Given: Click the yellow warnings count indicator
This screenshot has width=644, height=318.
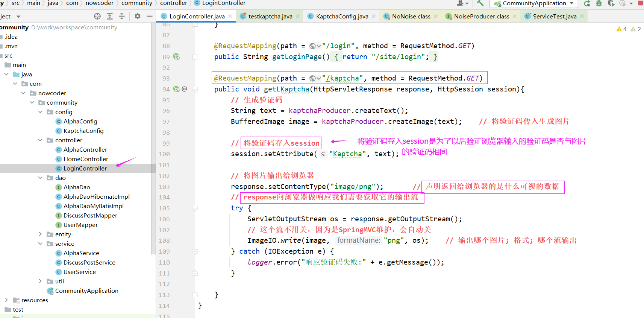Looking at the screenshot, I should click(621, 29).
